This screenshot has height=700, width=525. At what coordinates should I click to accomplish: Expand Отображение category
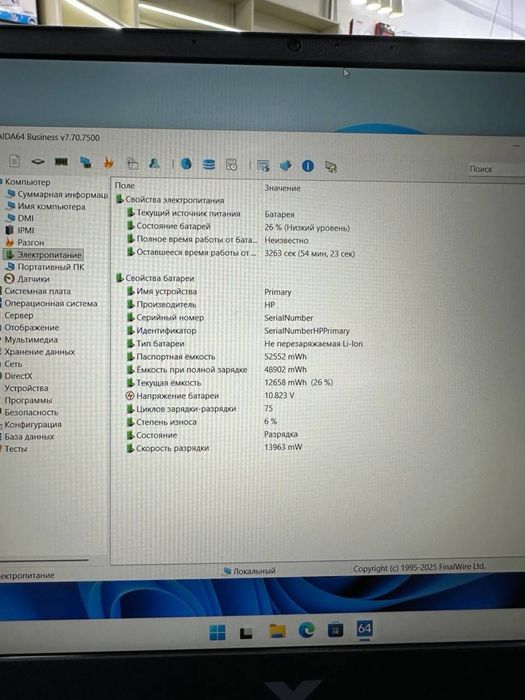point(31,327)
